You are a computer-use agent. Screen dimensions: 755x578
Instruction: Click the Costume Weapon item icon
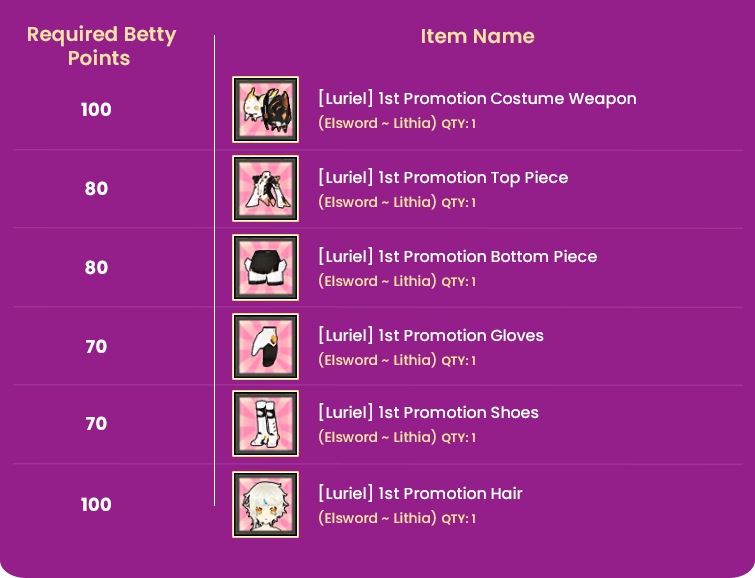(265, 110)
